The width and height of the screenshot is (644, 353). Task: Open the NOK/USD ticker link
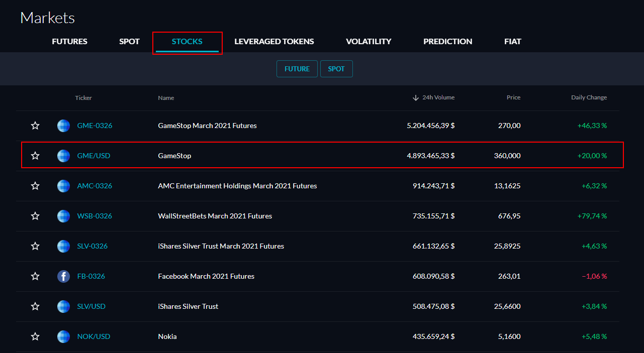94,336
